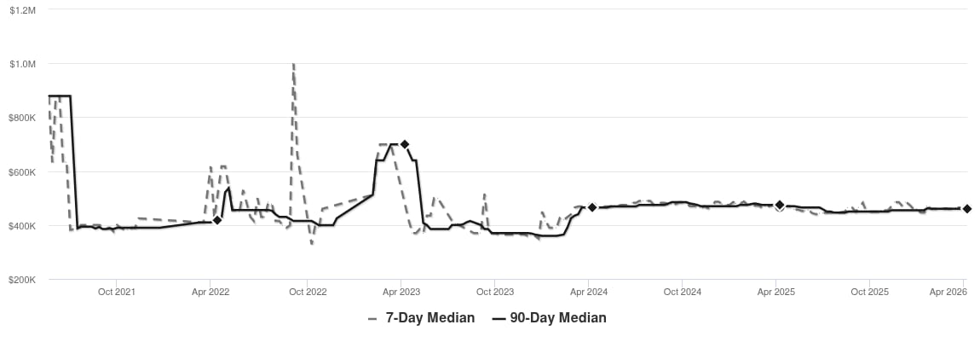
Task: Click the solid line symbol in the legend
Action: 499,318
